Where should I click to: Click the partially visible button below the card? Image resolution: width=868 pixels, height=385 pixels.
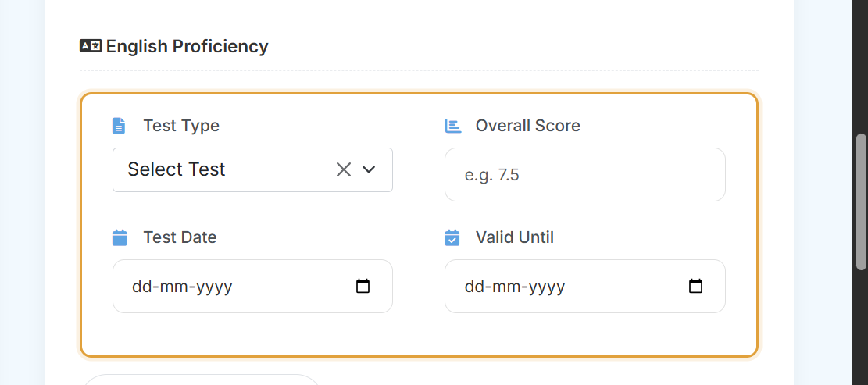(x=202, y=380)
